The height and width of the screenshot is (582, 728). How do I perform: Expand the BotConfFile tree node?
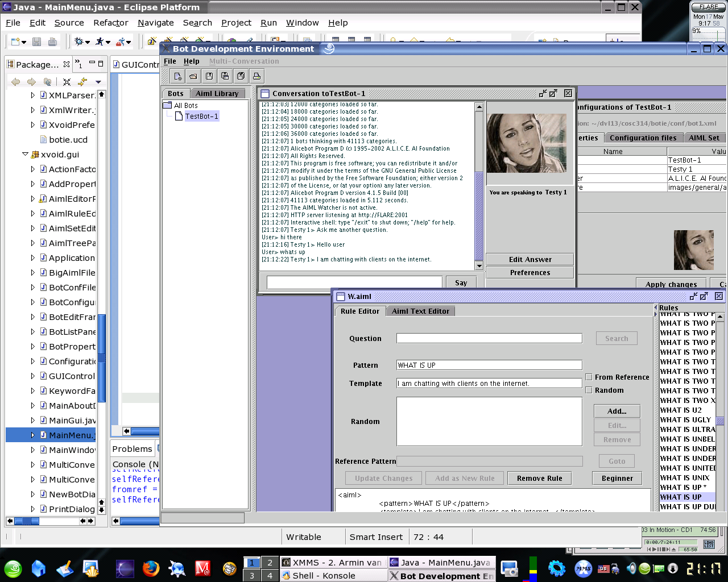click(32, 287)
